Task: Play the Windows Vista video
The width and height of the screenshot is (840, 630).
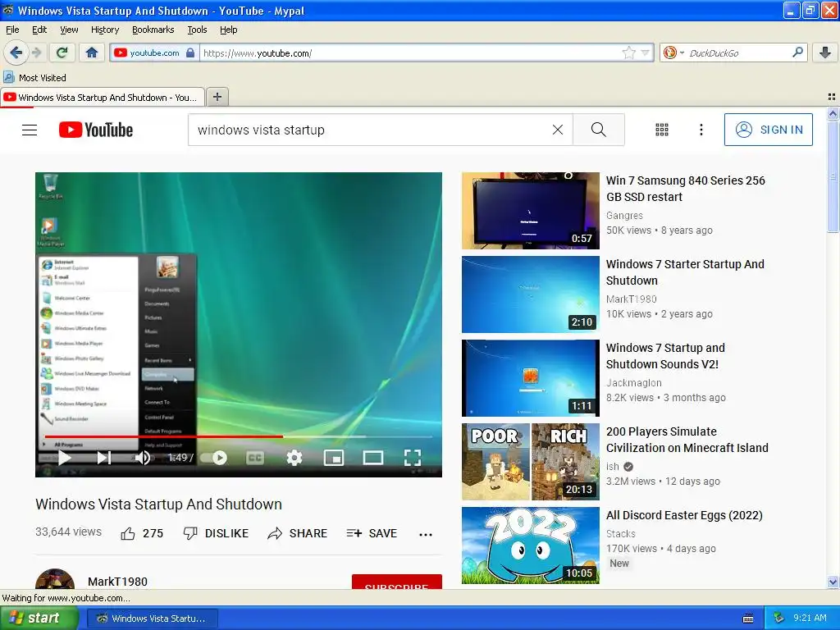Action: [x=64, y=458]
